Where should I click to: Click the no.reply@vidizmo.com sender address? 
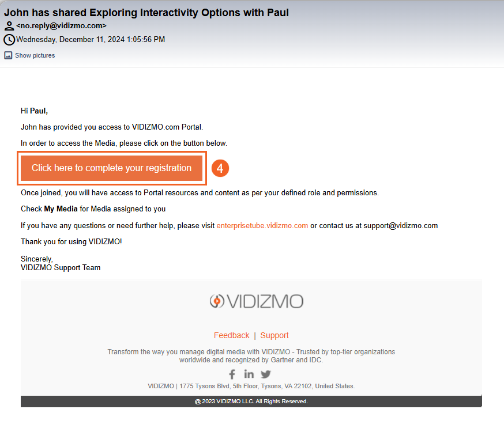coord(61,26)
